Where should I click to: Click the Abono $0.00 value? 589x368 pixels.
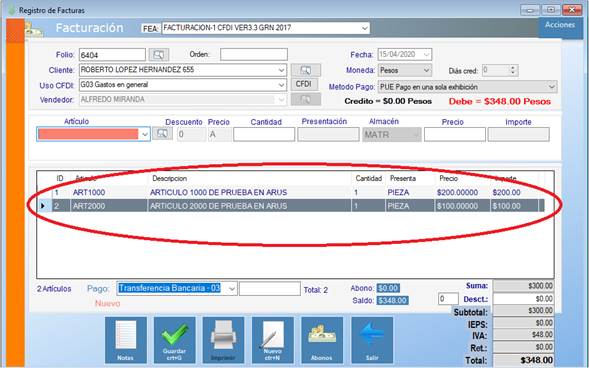coord(388,288)
